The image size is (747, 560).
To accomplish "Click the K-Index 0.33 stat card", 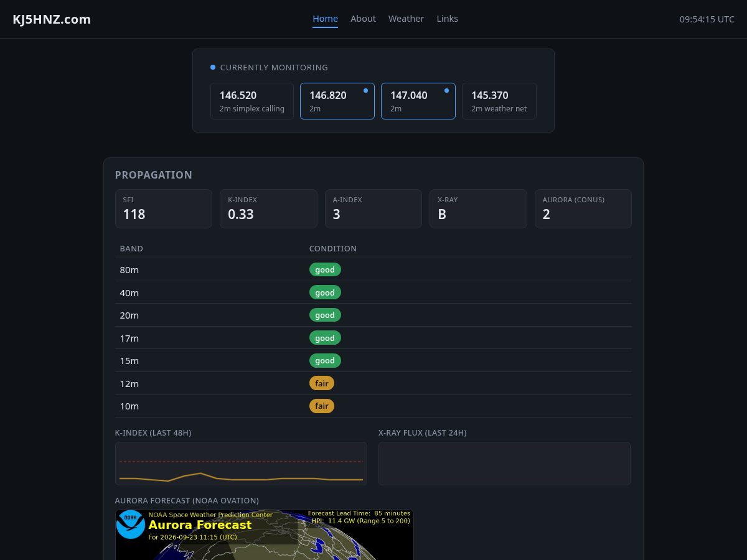I will (268, 208).
